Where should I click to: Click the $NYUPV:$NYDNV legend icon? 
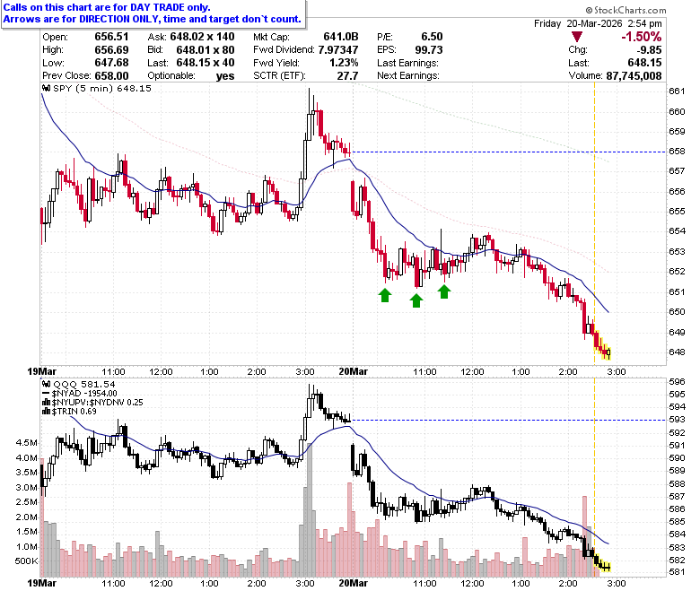coord(46,403)
